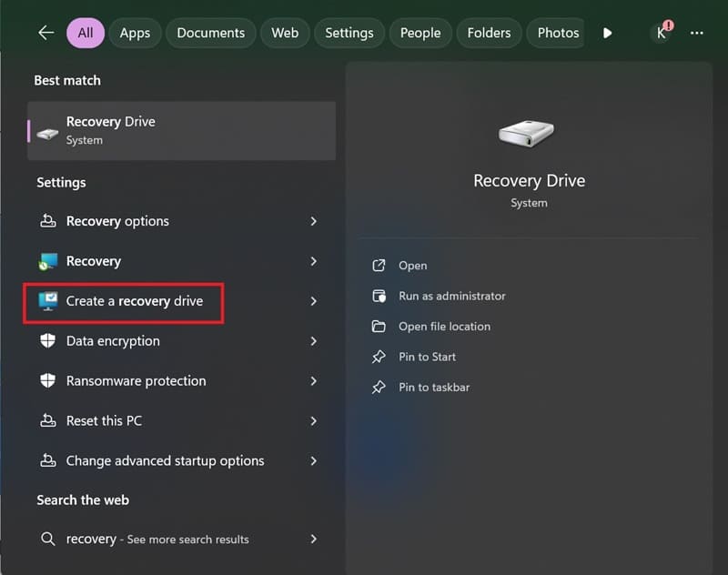
Task: Click the Recovery options icon
Action: (48, 221)
